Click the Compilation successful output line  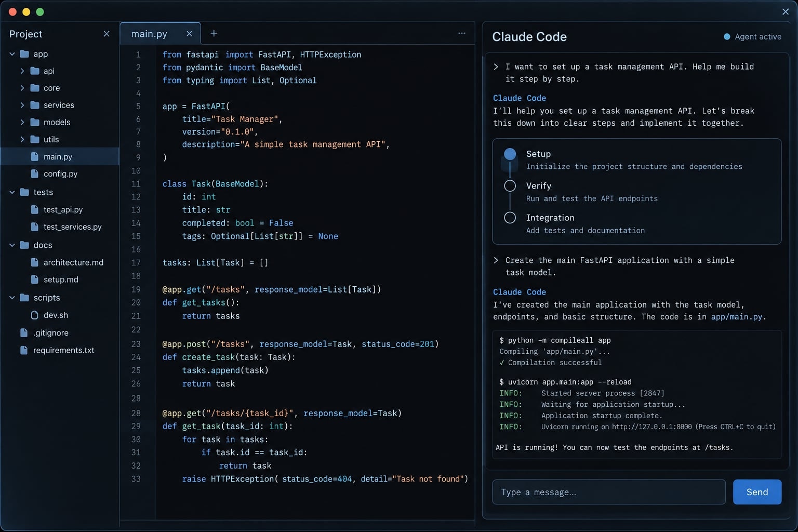click(x=550, y=363)
